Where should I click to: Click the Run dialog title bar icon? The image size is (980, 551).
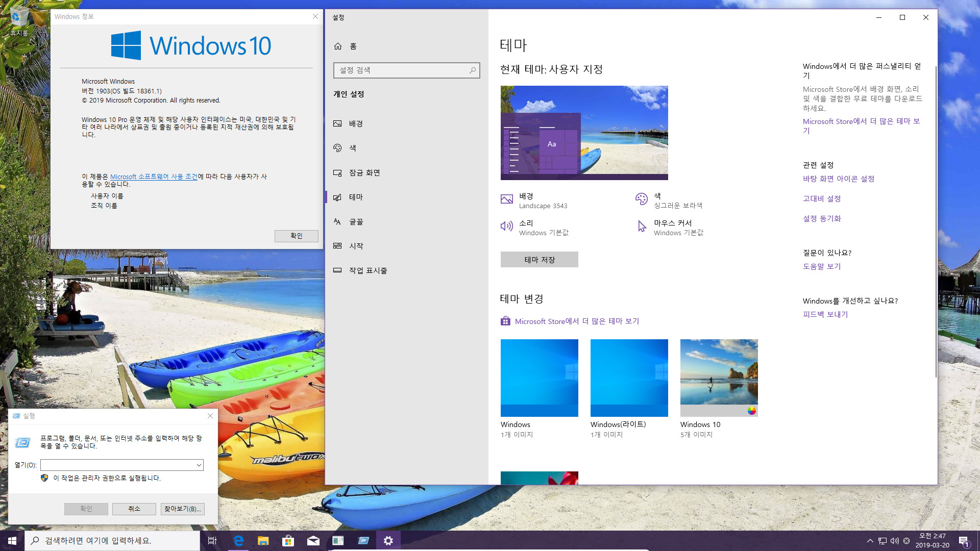[17, 416]
